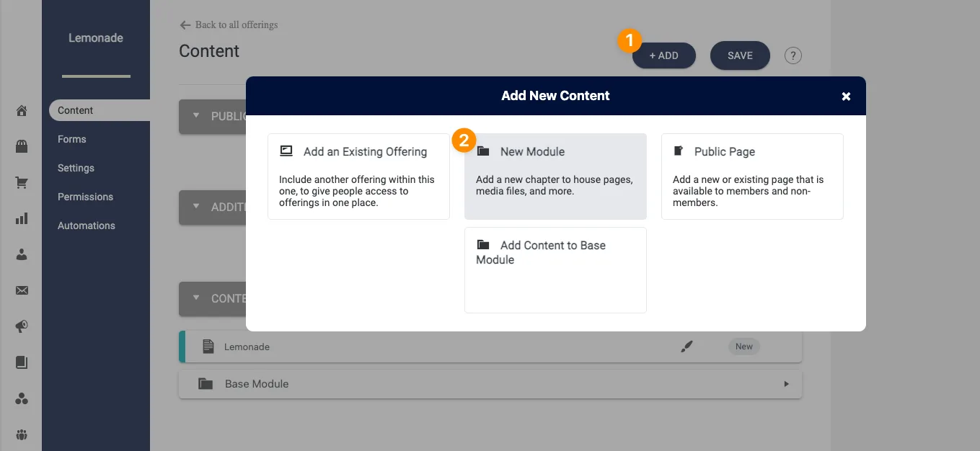Open the Permissions menu item

[85, 196]
